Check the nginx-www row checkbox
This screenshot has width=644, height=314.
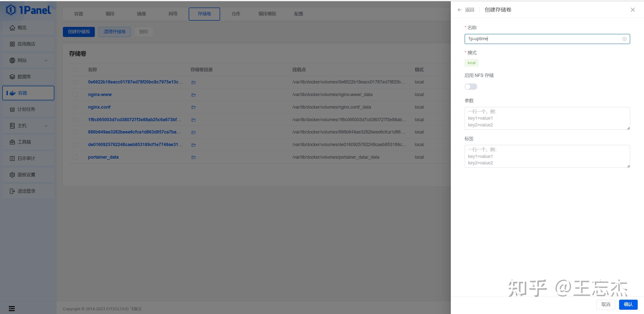click(75, 95)
